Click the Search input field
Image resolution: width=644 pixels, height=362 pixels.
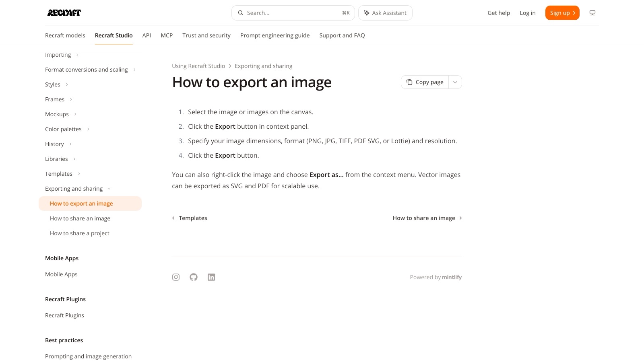pyautogui.click(x=293, y=13)
